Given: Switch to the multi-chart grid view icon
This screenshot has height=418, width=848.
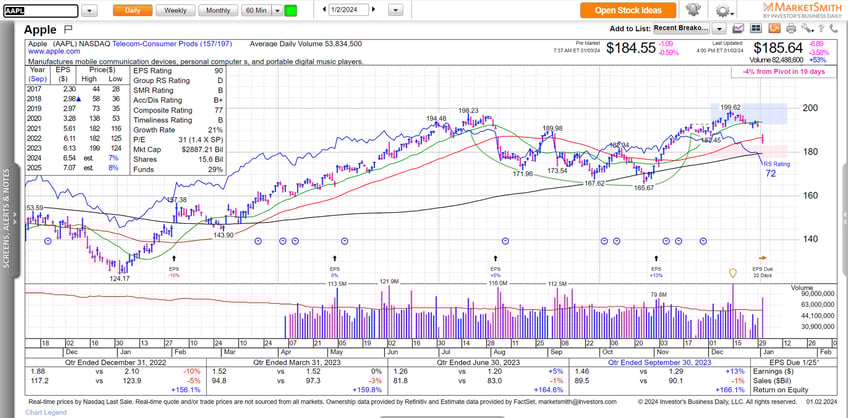Looking at the screenshot, I should click(756, 28).
